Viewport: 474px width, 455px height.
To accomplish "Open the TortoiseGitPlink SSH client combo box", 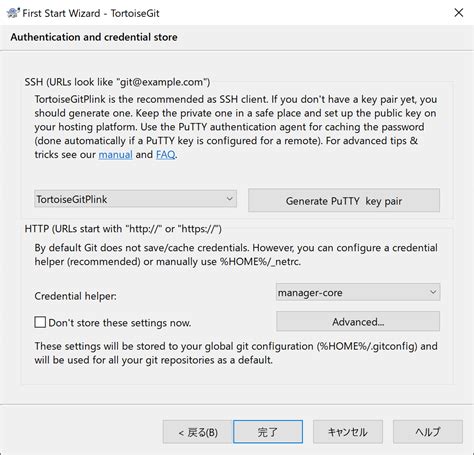I will (x=135, y=199).
